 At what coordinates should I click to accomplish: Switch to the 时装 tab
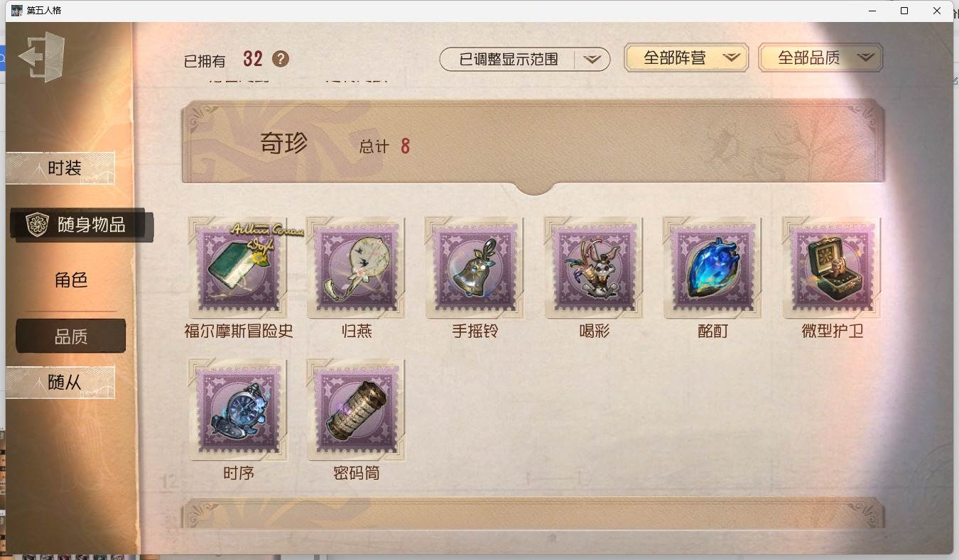pyautogui.click(x=61, y=168)
